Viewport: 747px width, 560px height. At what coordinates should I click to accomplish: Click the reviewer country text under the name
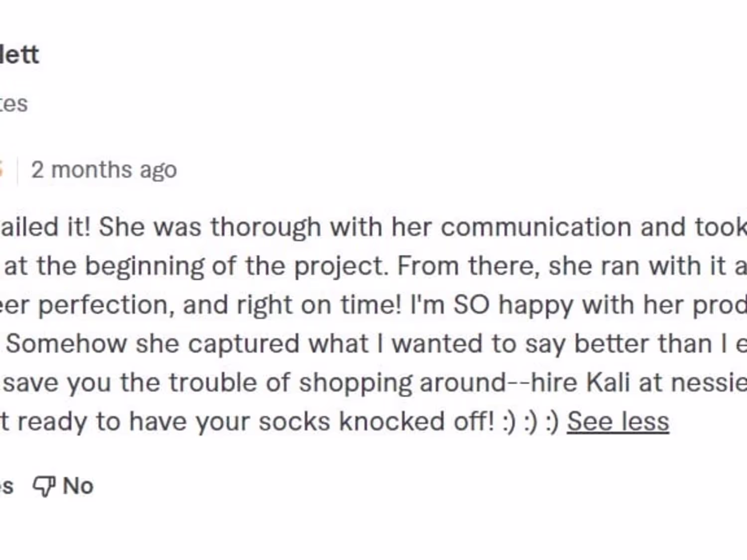tap(13, 104)
